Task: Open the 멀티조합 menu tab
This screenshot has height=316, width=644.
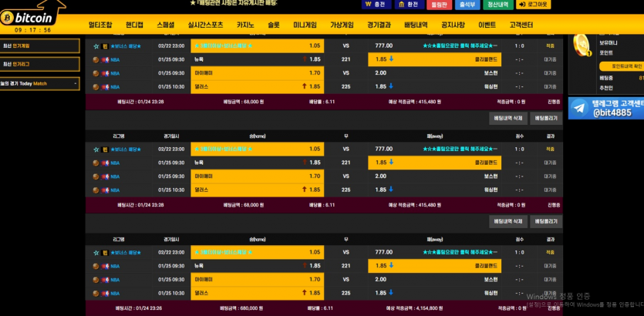Action: click(x=100, y=25)
